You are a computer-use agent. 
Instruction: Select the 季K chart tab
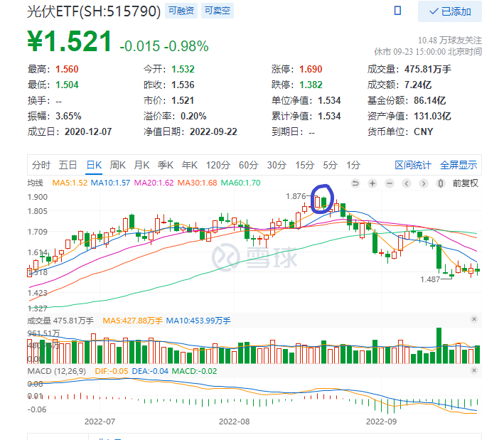(x=166, y=165)
